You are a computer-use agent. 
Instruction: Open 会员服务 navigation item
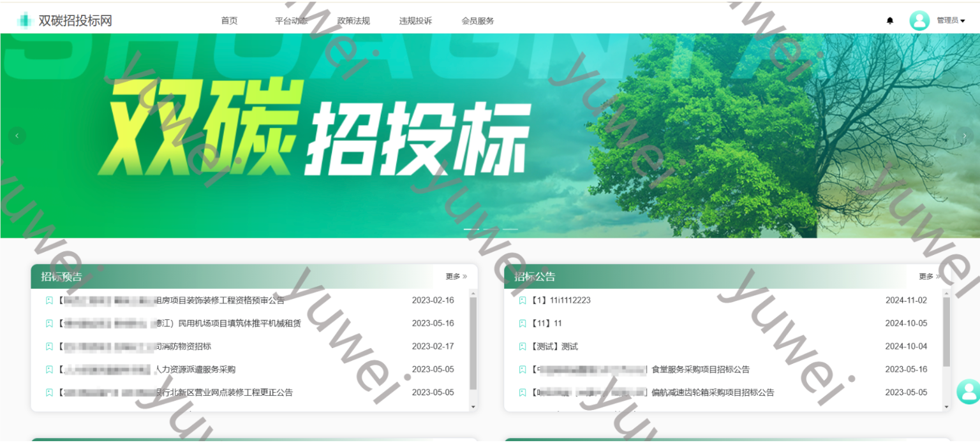[x=478, y=20]
